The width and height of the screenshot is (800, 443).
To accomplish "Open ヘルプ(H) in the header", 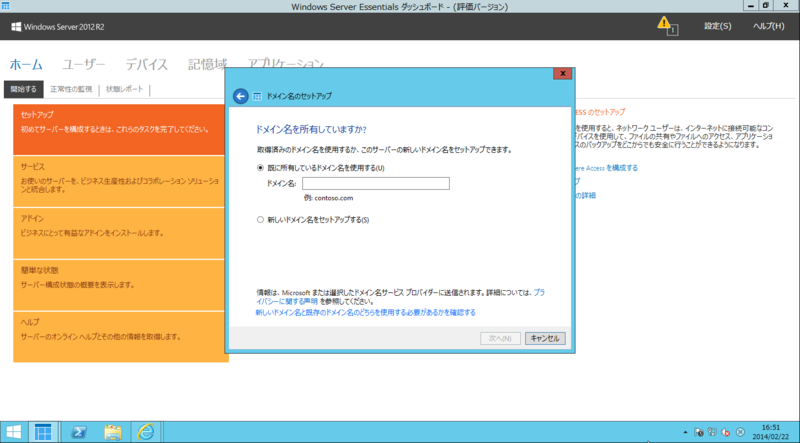I will click(x=768, y=26).
